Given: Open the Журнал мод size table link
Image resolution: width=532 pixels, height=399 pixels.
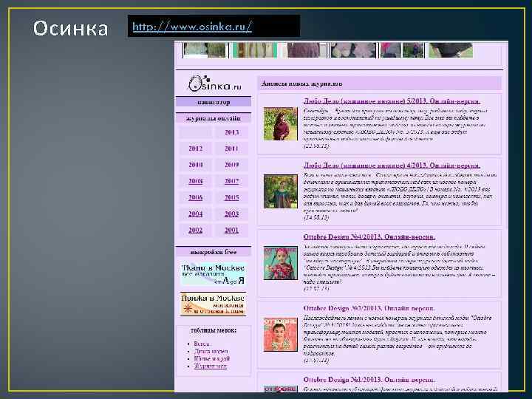Looking at the screenshot, I should click(210, 366).
